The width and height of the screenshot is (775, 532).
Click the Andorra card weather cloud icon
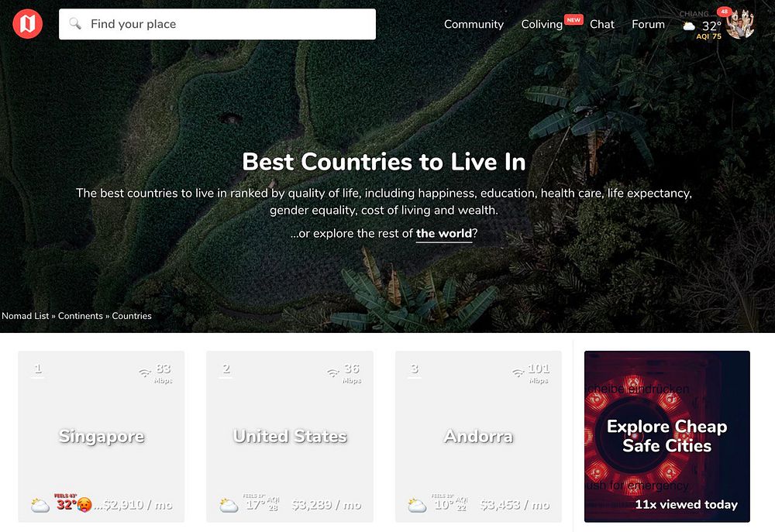pyautogui.click(x=417, y=506)
